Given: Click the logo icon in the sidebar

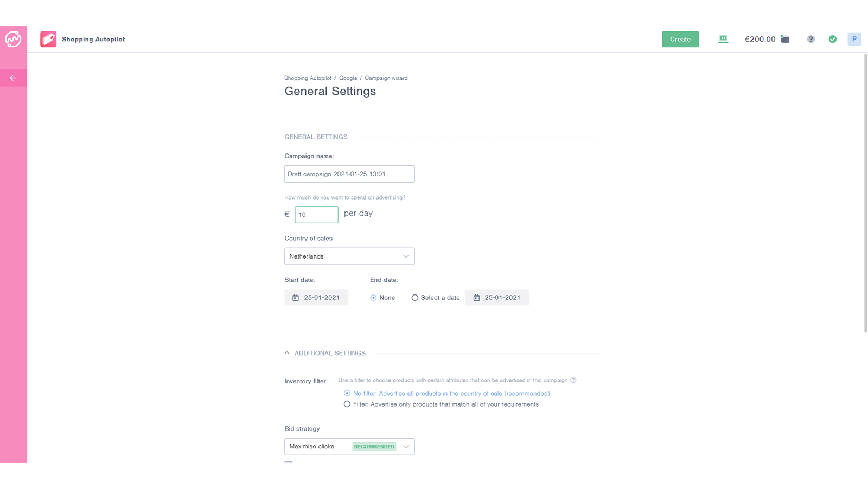Looking at the screenshot, I should tap(13, 39).
